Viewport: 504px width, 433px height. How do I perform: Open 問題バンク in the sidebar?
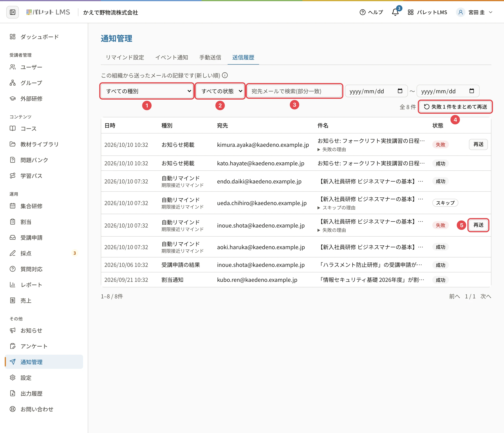pyautogui.click(x=44, y=160)
